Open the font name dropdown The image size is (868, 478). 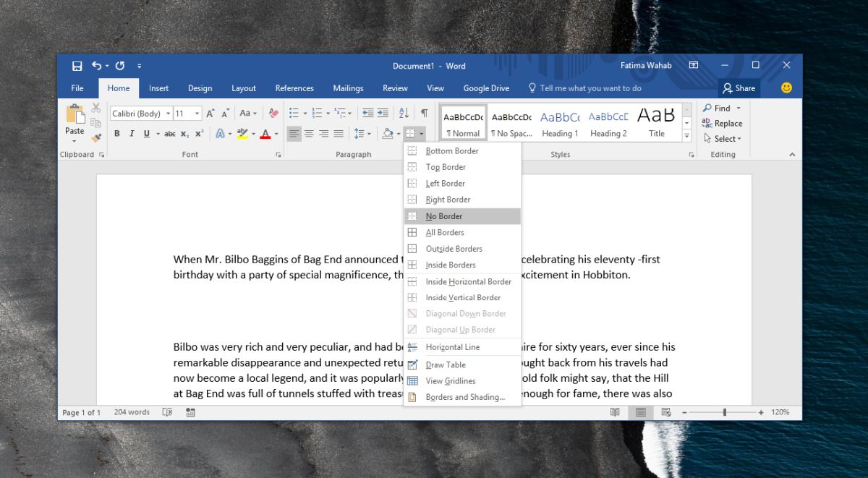point(169,114)
